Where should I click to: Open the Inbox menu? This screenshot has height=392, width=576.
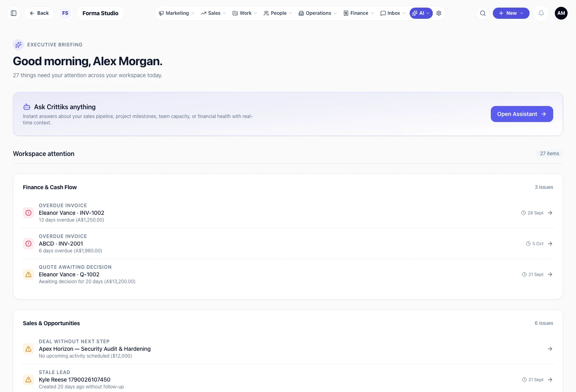[x=393, y=13]
